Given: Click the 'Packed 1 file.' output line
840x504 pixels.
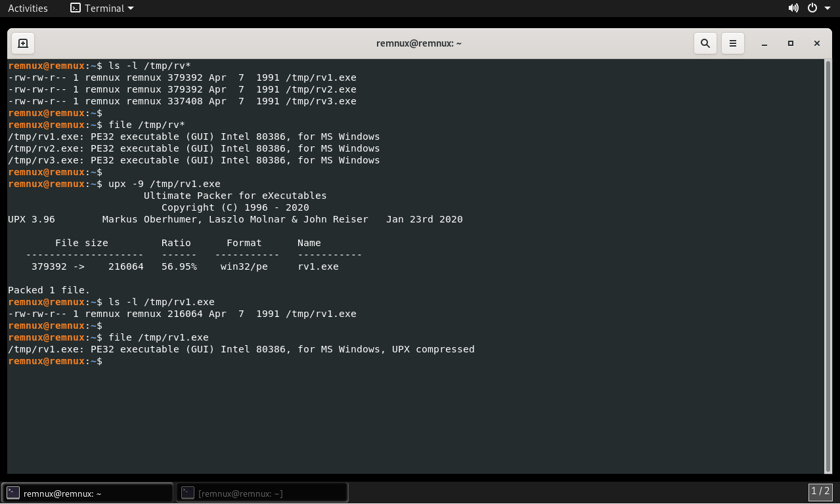Looking at the screenshot, I should tap(49, 290).
